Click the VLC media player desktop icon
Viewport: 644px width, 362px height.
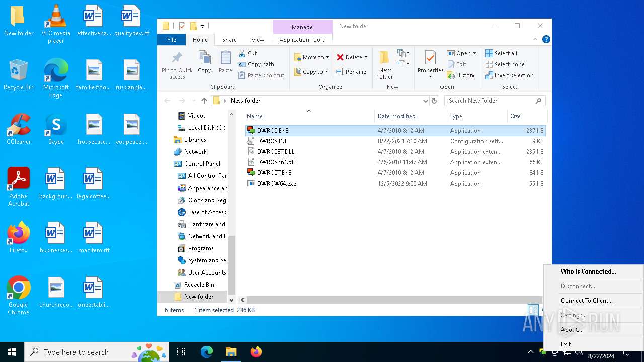[56, 24]
